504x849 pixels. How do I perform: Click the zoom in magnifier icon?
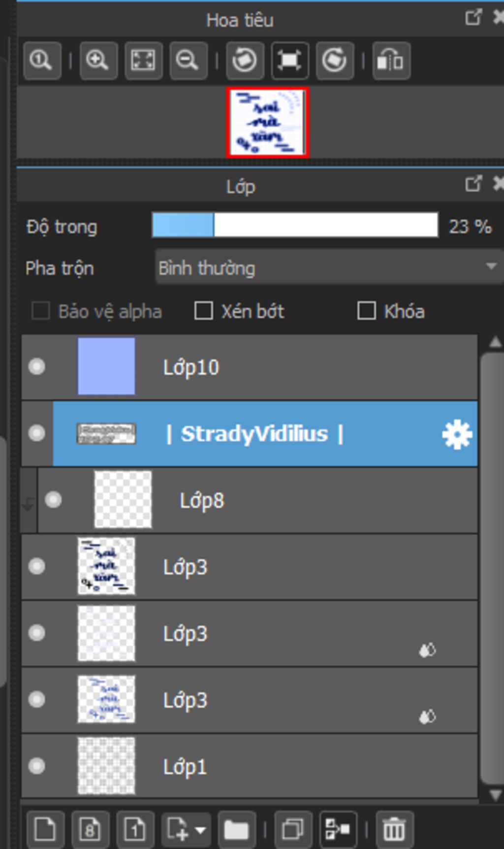pos(98,61)
